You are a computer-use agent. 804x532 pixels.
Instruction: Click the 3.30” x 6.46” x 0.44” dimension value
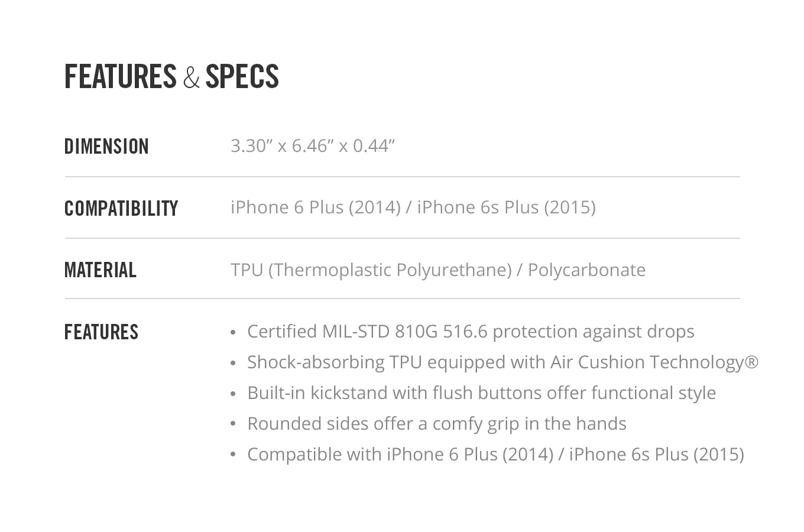click(x=313, y=145)
